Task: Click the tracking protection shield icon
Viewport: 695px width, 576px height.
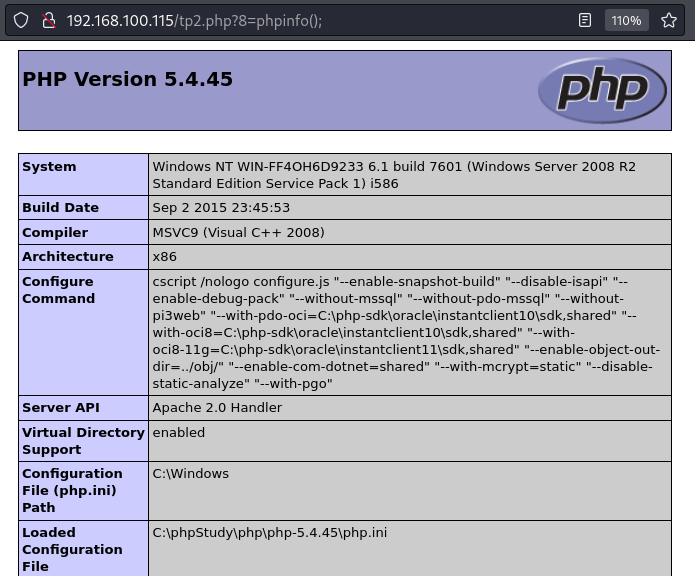Action: pos(21,20)
